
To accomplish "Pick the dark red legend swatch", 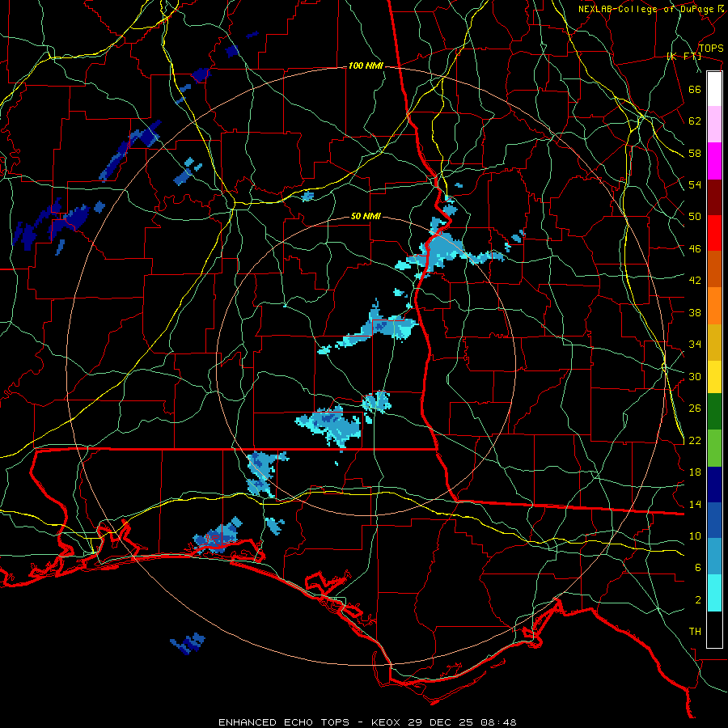I will click(714, 197).
